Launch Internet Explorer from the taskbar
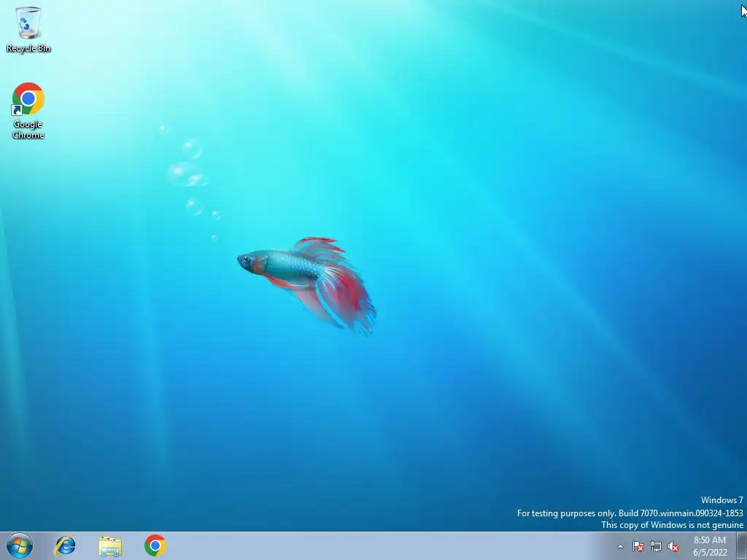Screen dimensions: 747x560 [65, 545]
